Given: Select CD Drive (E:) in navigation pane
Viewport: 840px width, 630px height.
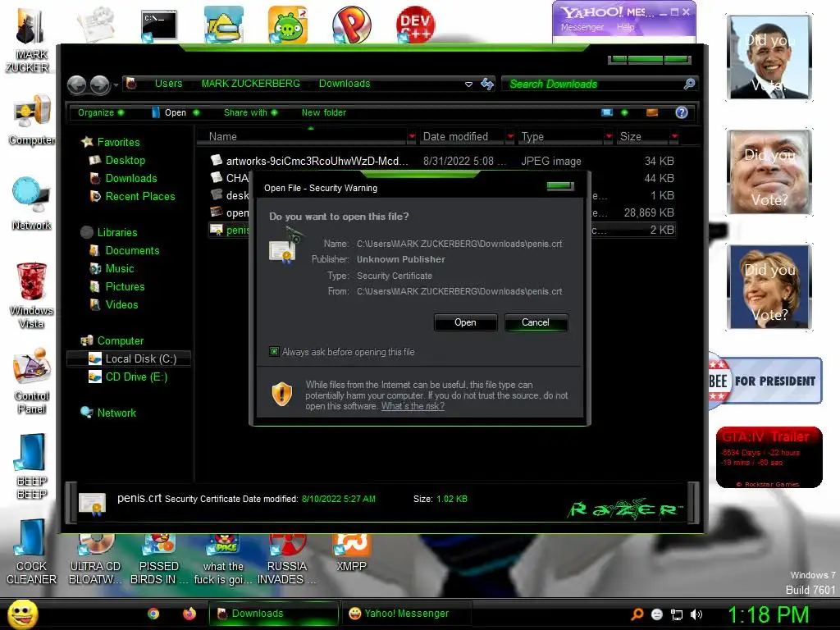Looking at the screenshot, I should pyautogui.click(x=136, y=377).
